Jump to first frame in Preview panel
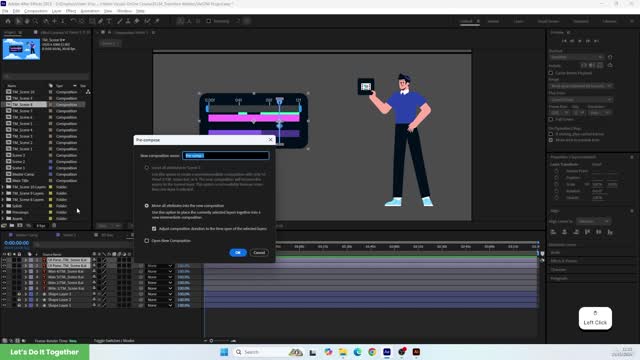This screenshot has height=360, width=640. click(x=564, y=41)
